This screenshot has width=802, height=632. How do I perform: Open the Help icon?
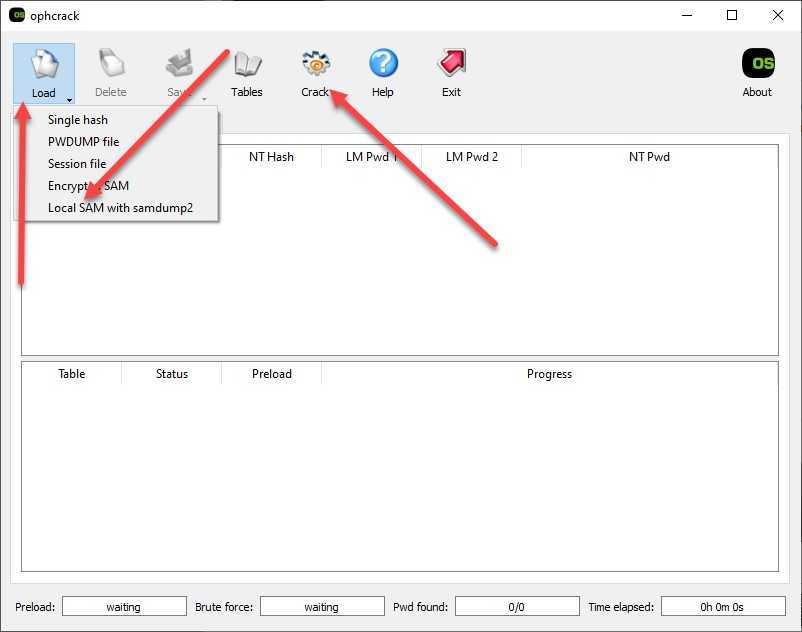click(383, 63)
